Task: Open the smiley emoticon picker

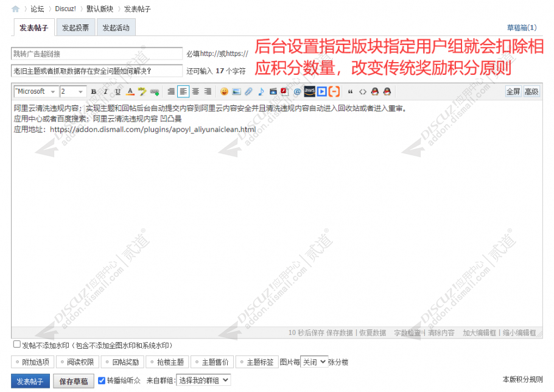Action: click(x=224, y=92)
